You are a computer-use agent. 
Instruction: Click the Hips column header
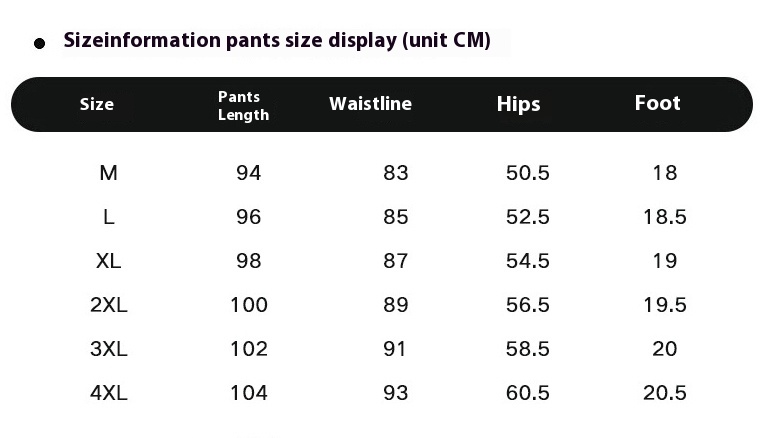[518, 104]
